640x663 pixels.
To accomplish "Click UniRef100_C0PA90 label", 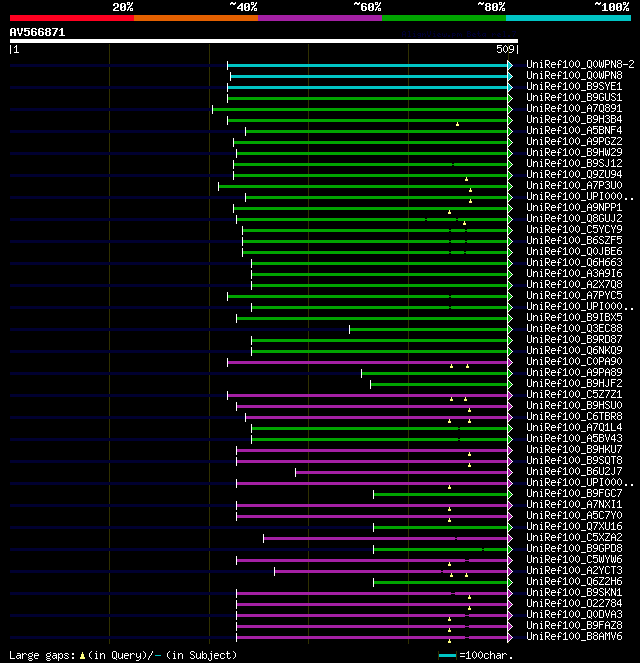I will pyautogui.click(x=574, y=361).
